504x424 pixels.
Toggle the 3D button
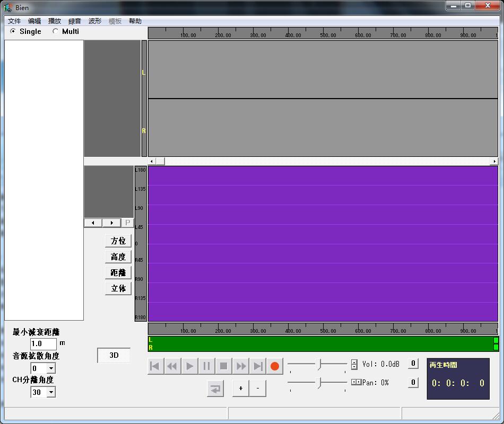tap(114, 356)
